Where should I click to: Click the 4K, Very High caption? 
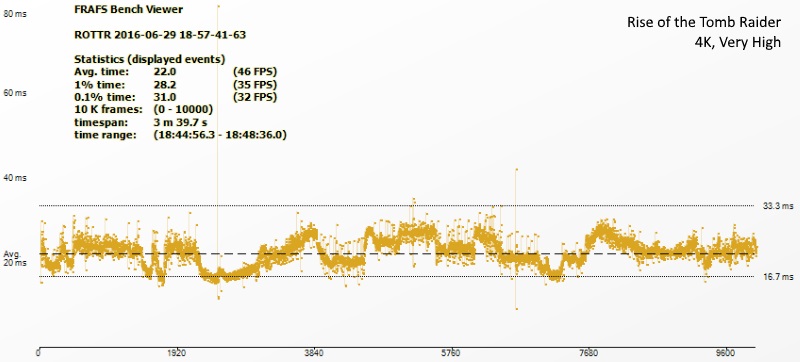coord(738,42)
